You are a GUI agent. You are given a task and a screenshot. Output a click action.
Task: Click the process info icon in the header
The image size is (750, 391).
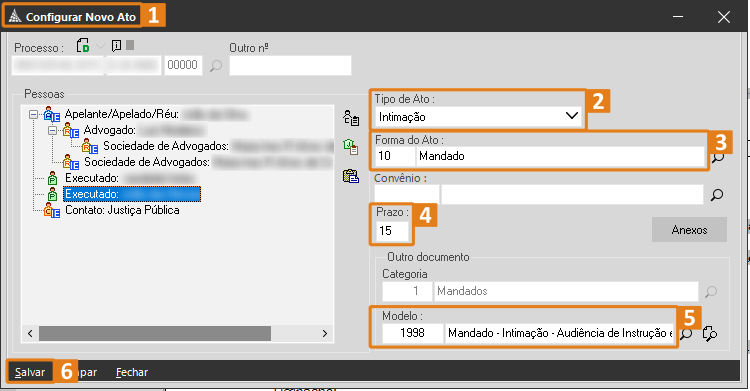[116, 46]
